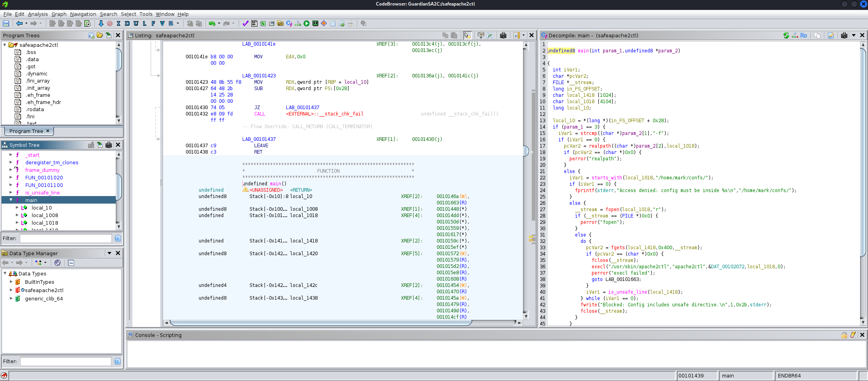Click the Decompiler edit signature pencil icon
Screen dimensions: 868x381
(x=831, y=35)
